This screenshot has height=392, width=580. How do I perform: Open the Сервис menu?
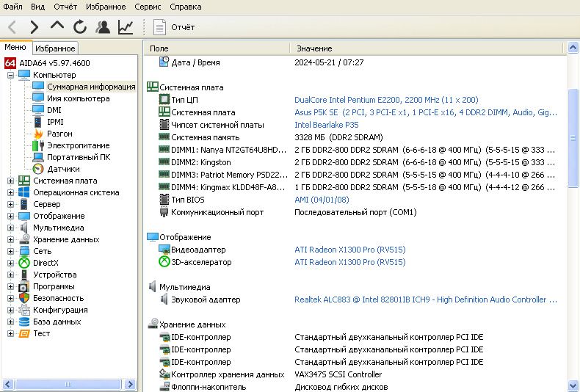(148, 7)
